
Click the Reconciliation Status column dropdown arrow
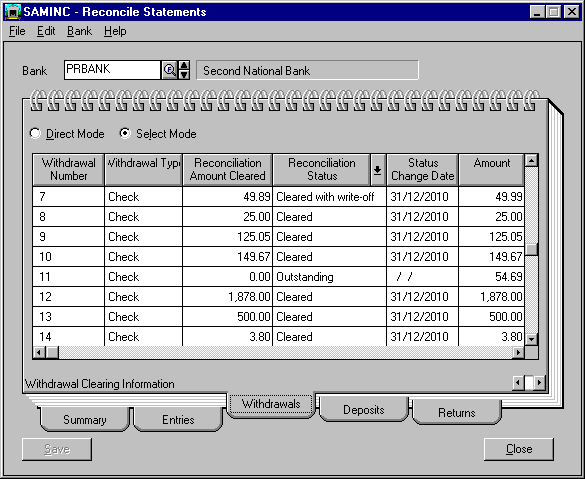[378, 170]
